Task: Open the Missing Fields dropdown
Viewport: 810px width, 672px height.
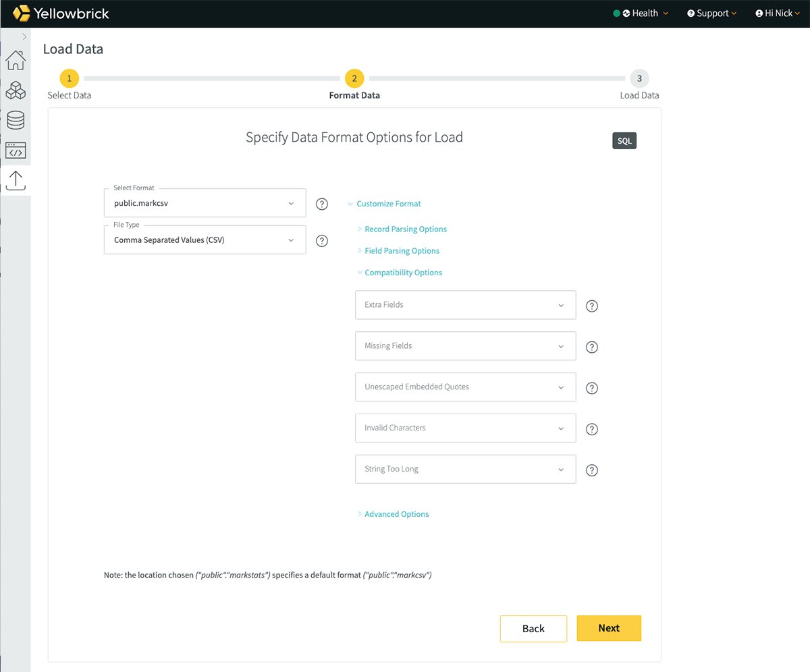Action: pos(465,346)
